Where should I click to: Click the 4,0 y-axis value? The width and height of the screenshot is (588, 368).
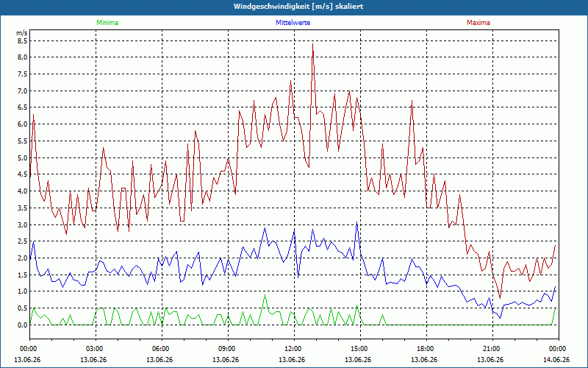pyautogui.click(x=22, y=191)
